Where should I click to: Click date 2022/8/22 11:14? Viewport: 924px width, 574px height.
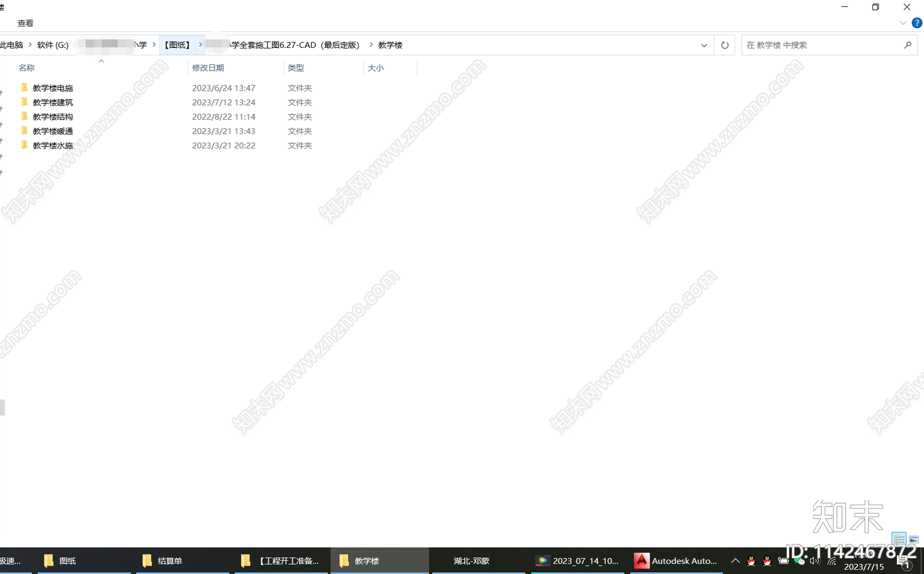[x=223, y=117]
